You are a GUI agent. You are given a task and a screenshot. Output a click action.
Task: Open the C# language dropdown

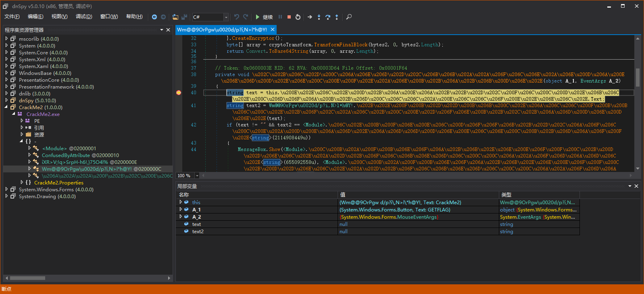click(x=226, y=17)
